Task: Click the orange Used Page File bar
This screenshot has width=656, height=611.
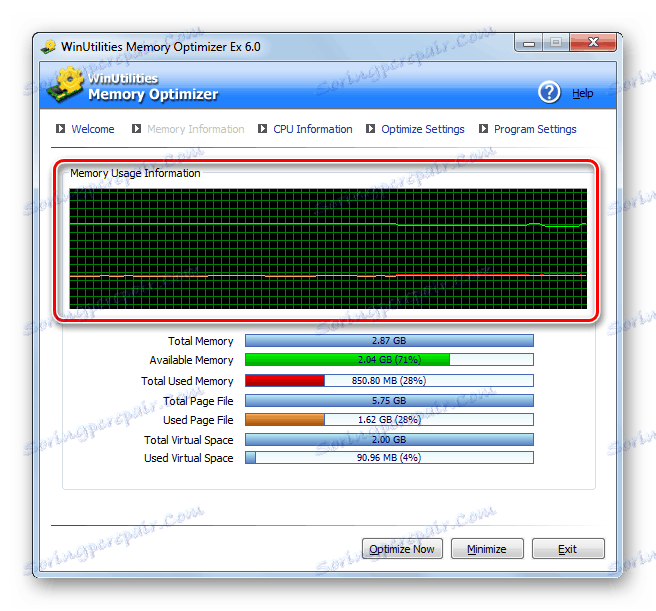Action: coord(389,419)
